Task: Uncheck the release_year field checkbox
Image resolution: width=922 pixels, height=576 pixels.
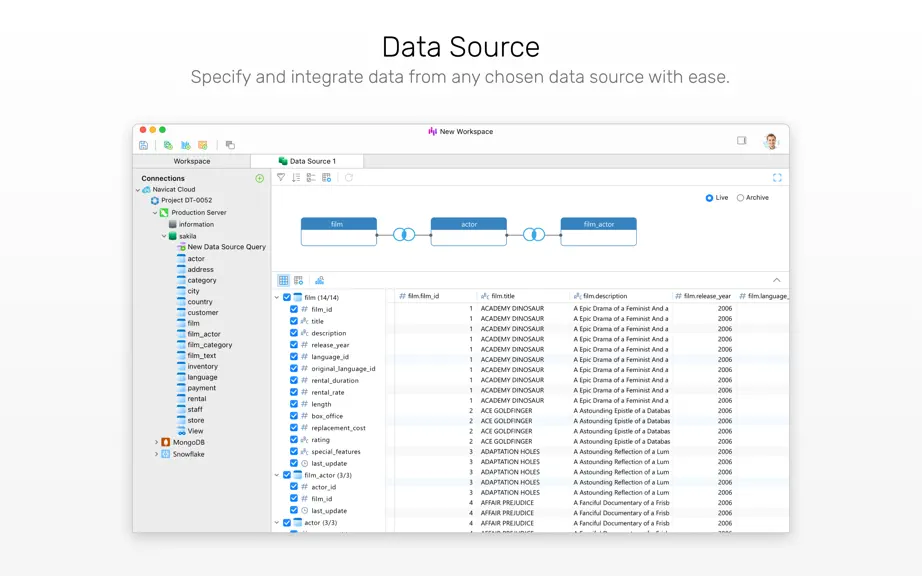Action: click(x=293, y=344)
